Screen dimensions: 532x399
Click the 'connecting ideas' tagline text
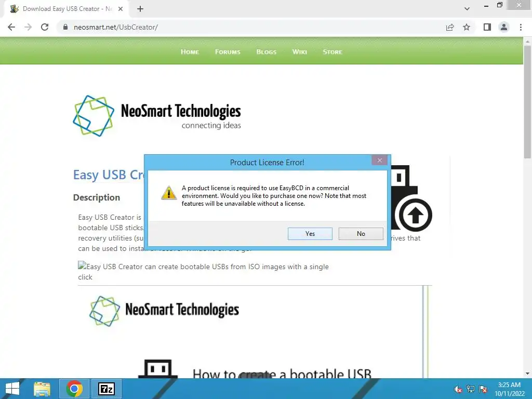tap(211, 126)
